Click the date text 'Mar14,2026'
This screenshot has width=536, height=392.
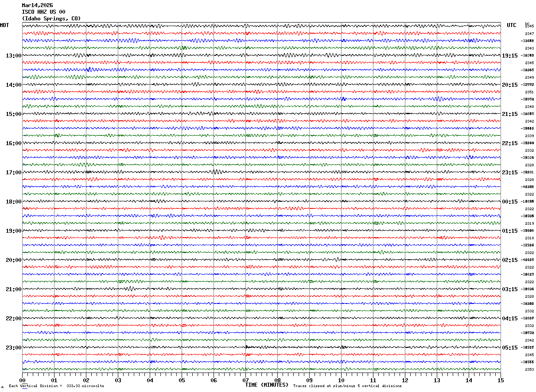coord(37,5)
